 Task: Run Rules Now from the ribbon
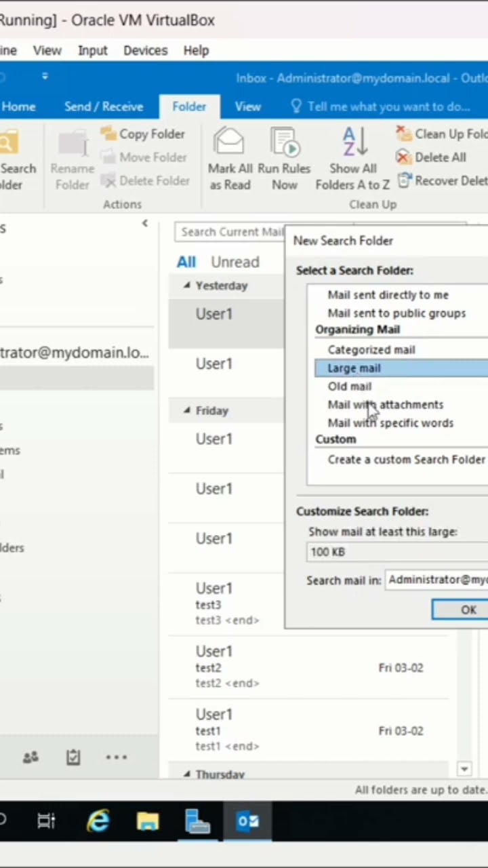coord(285,144)
